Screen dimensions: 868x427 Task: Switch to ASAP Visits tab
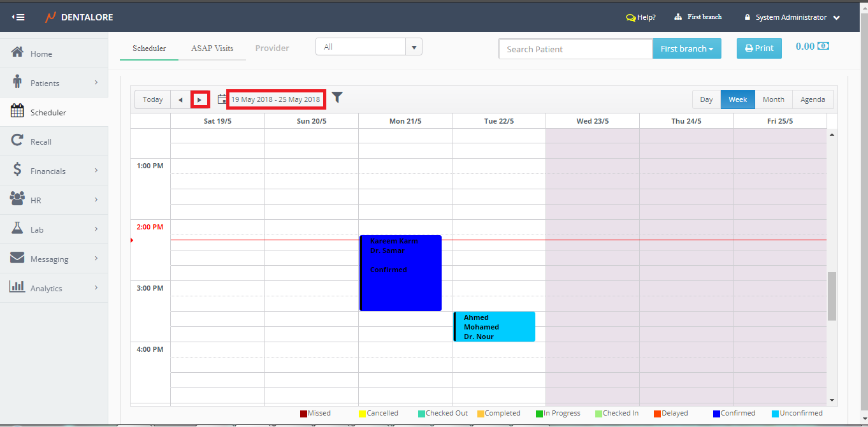pyautogui.click(x=212, y=48)
